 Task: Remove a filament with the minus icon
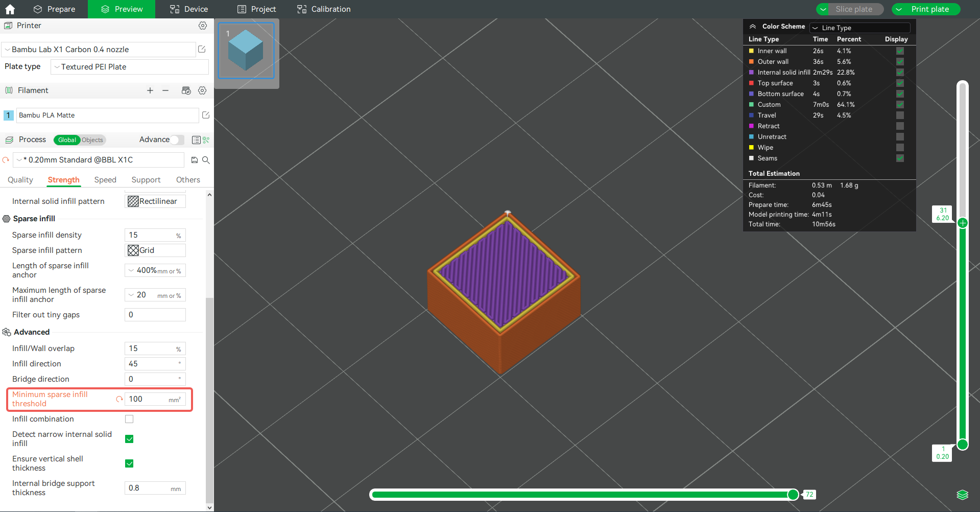click(165, 90)
